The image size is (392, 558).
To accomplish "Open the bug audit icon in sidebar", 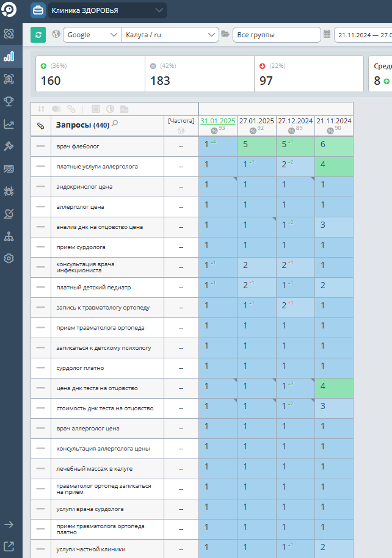I will (9, 191).
